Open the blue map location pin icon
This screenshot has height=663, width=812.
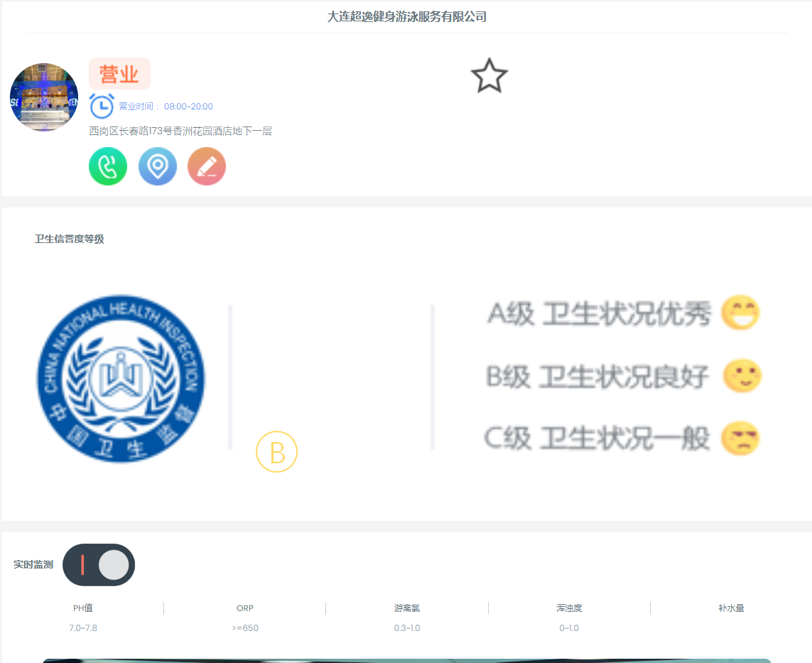point(157,166)
